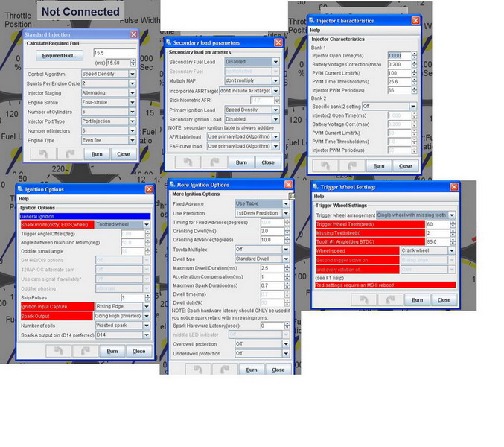
Task: Expand Trigger wheel arrangement dropdown
Action: click(452, 215)
